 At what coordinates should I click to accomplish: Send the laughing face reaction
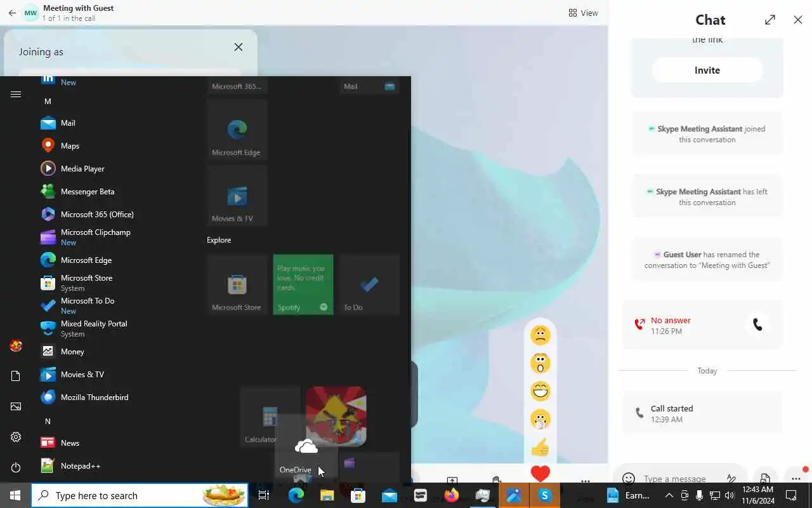(540, 391)
